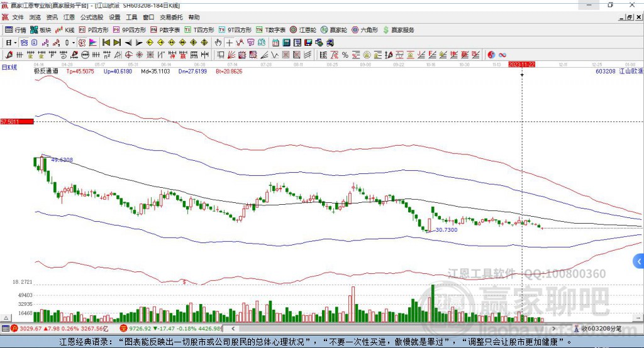
Task: Open the 9P四方形 tool
Action: click(130, 30)
